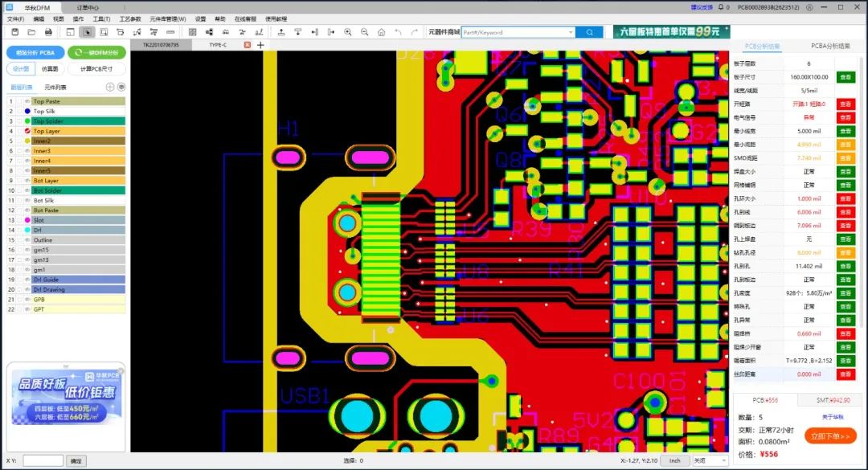
Task: Click the magenta Slot layer color swatch
Action: coord(27,220)
